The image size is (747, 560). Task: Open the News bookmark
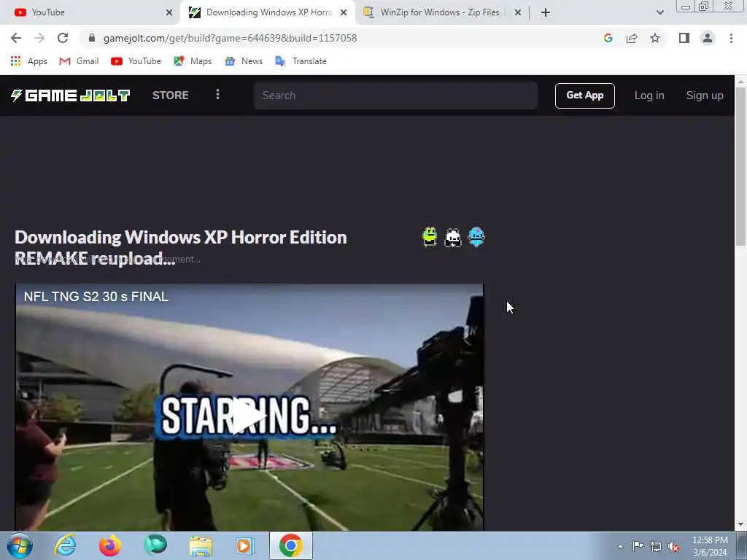[x=244, y=61]
